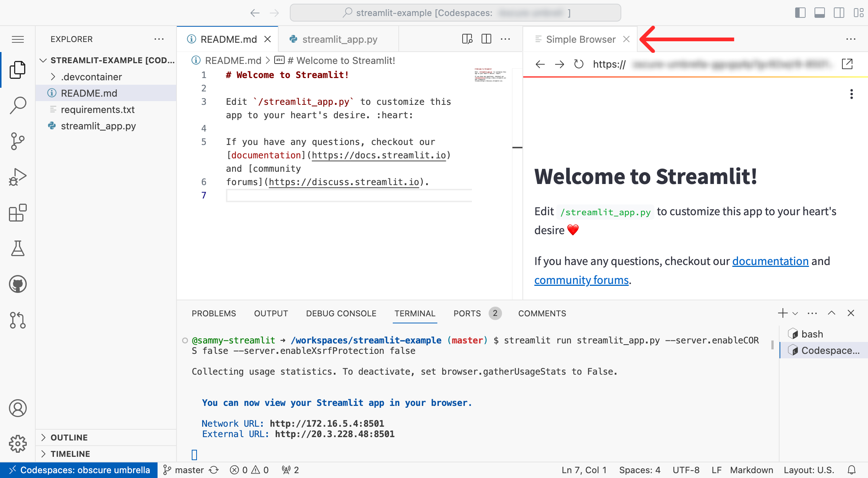Click the Codespaces remote indicator

click(x=79, y=470)
